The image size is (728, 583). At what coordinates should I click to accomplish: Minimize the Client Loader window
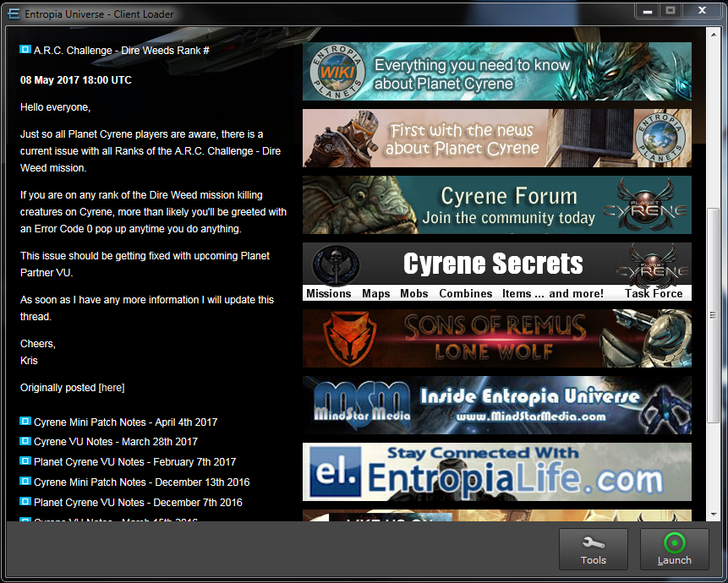(648, 11)
